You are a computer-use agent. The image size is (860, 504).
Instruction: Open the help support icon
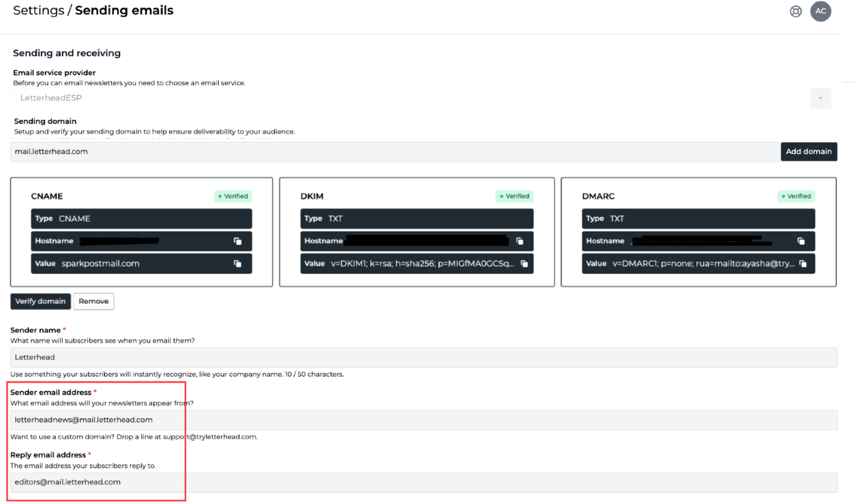pos(795,11)
